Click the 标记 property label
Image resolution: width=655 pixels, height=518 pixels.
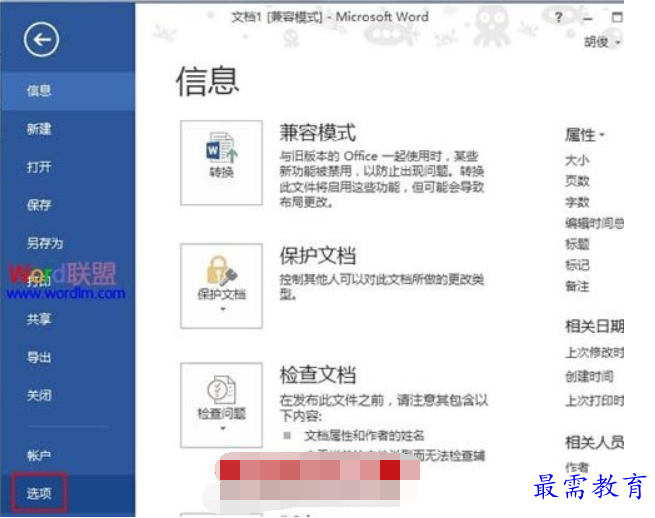point(577,265)
